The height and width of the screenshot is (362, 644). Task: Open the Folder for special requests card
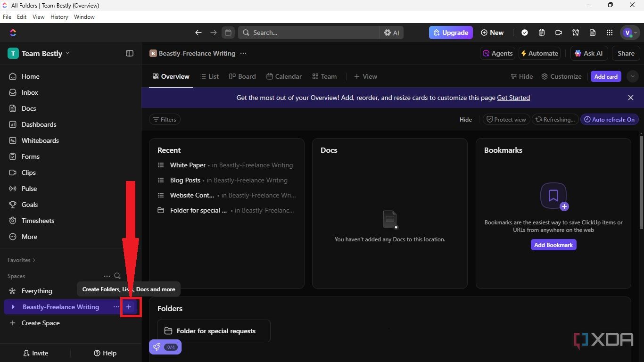(214, 331)
